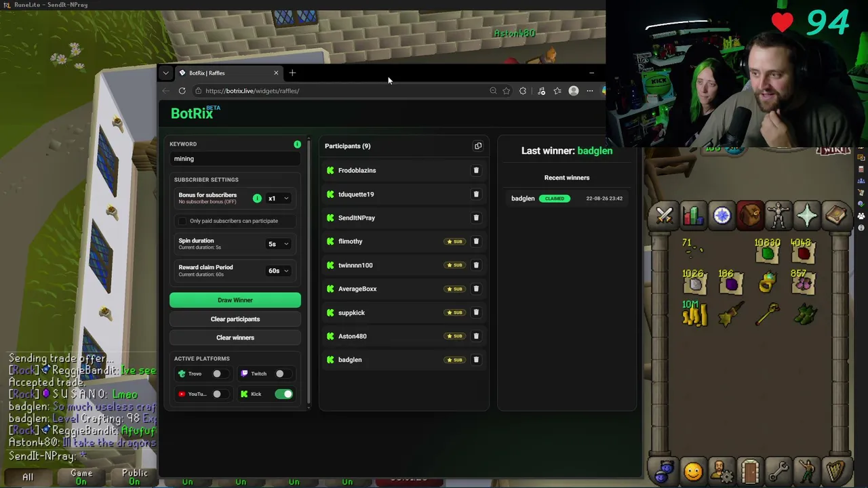Image resolution: width=868 pixels, height=488 pixels.
Task: Edit the raffle keyword field
Action: [235, 159]
